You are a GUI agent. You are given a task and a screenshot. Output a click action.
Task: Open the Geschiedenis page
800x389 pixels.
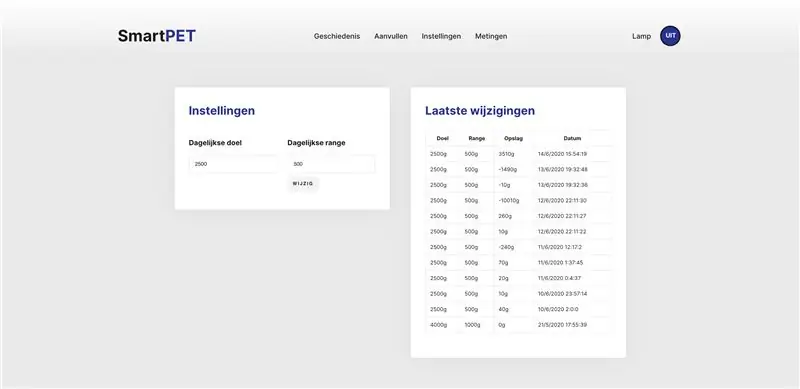337,36
